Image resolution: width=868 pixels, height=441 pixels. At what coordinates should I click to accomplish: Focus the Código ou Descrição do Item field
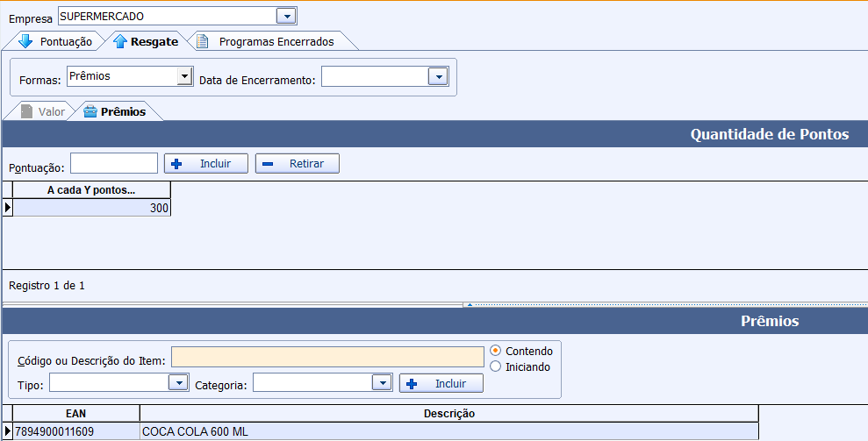327,357
